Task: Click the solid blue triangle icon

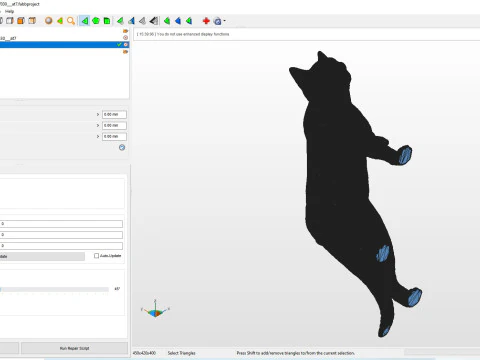Action: pyautogui.click(x=178, y=21)
